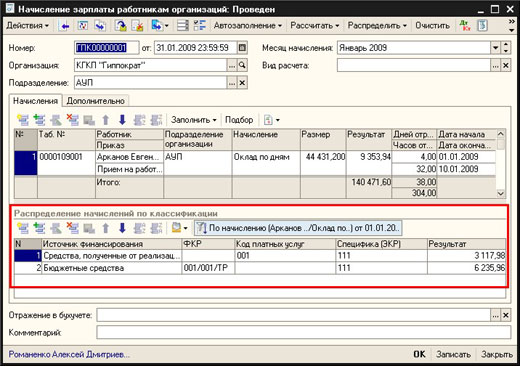
Task: Open the Рассчитать dropdown menu
Action: [315, 26]
